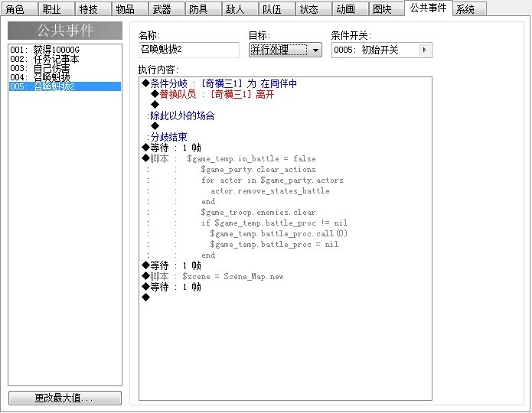Click the 条件开关 arrow button
532x413 pixels.
(x=424, y=50)
